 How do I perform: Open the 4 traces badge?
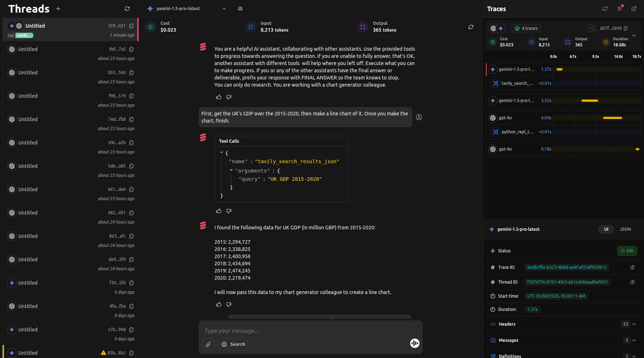[526, 28]
